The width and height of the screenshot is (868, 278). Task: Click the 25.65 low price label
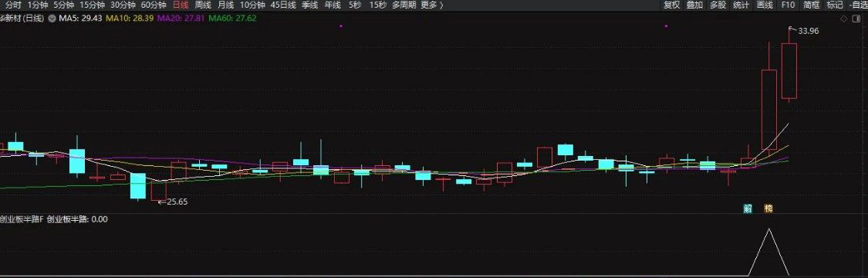click(177, 202)
